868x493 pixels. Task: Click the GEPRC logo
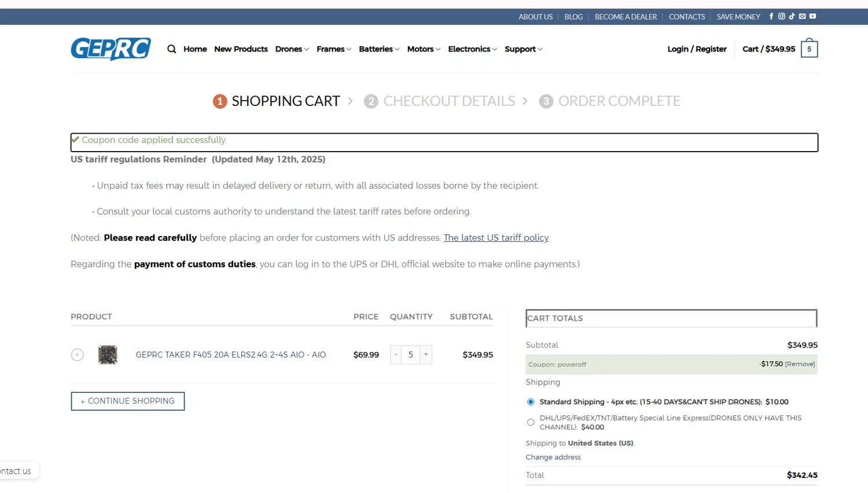[111, 49]
